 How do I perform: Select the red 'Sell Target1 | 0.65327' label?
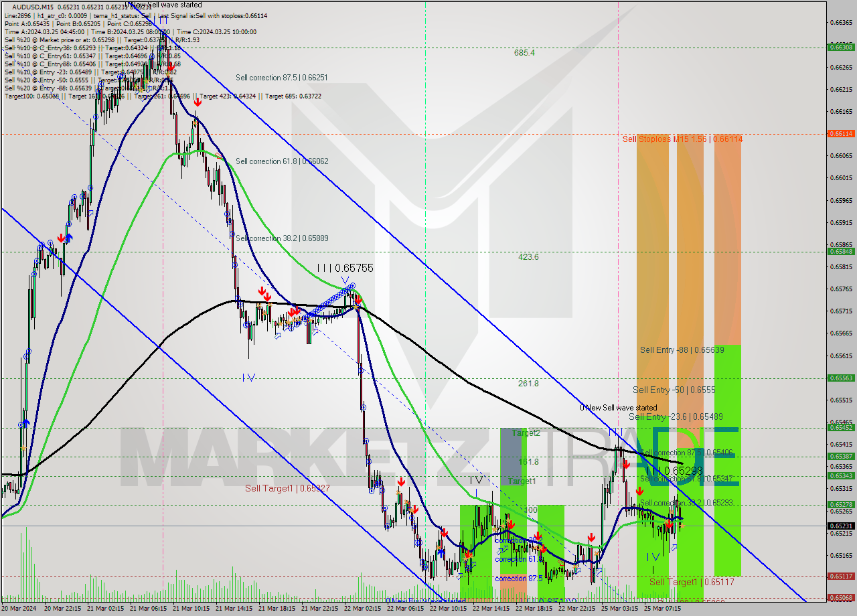point(287,489)
